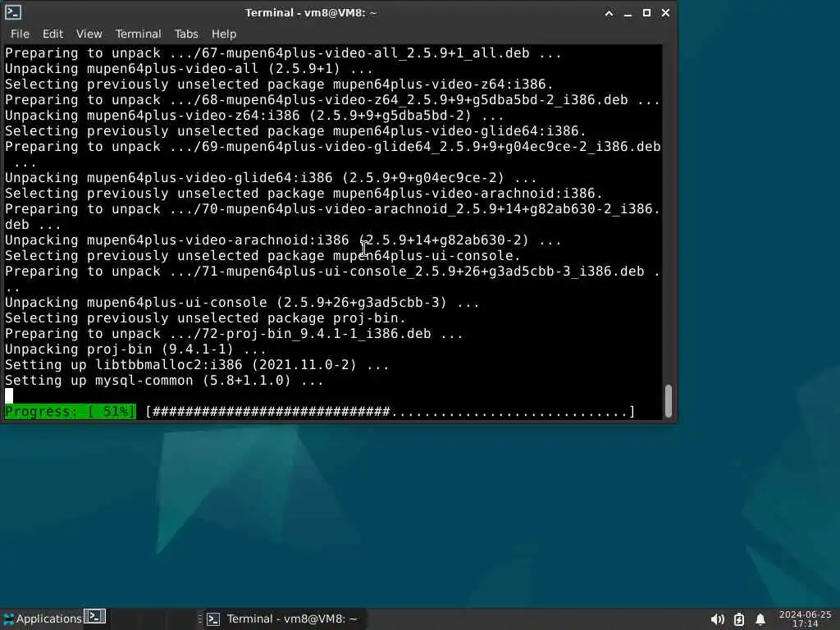Image resolution: width=840 pixels, height=630 pixels.
Task: Click 'Unpacking mupen64plus-video-z64:i386' line
Action: coord(254,115)
